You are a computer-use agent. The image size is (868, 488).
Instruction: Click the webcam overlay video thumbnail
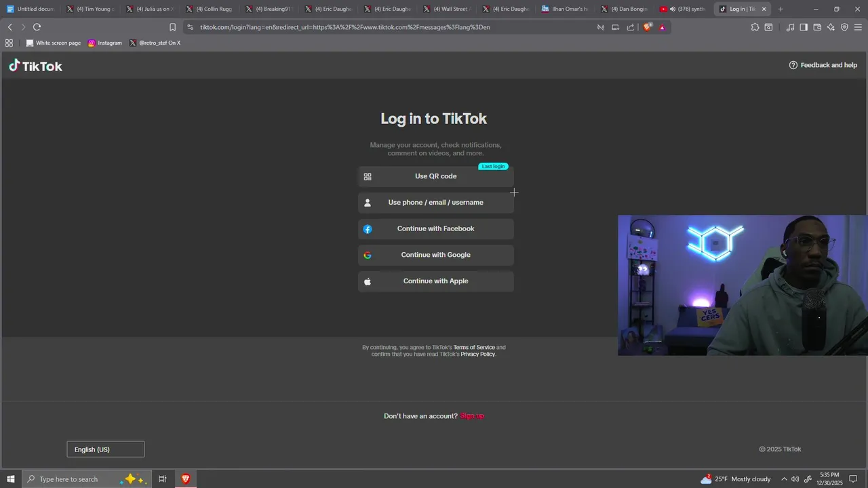click(743, 285)
